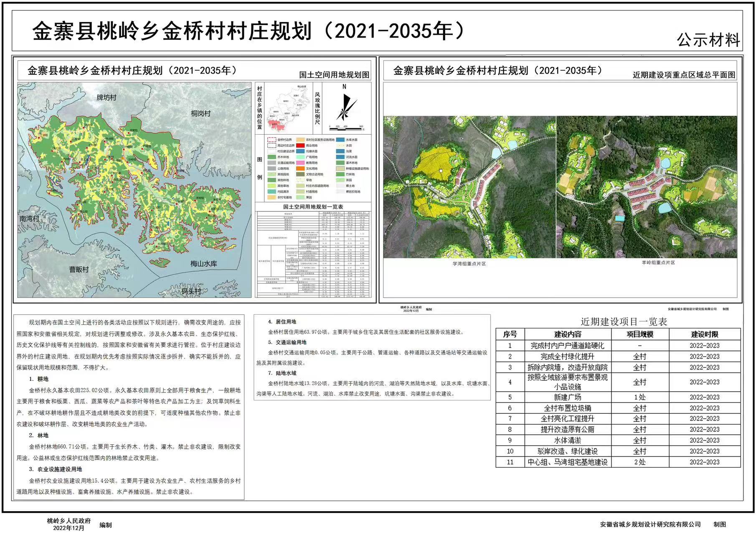Click the 0-900 meter scale bar

point(346,128)
